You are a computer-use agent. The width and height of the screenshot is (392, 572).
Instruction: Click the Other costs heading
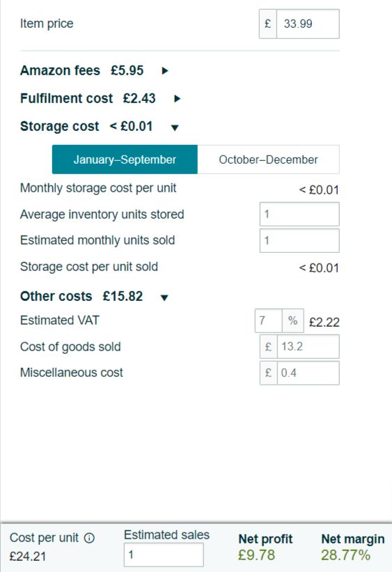56,296
